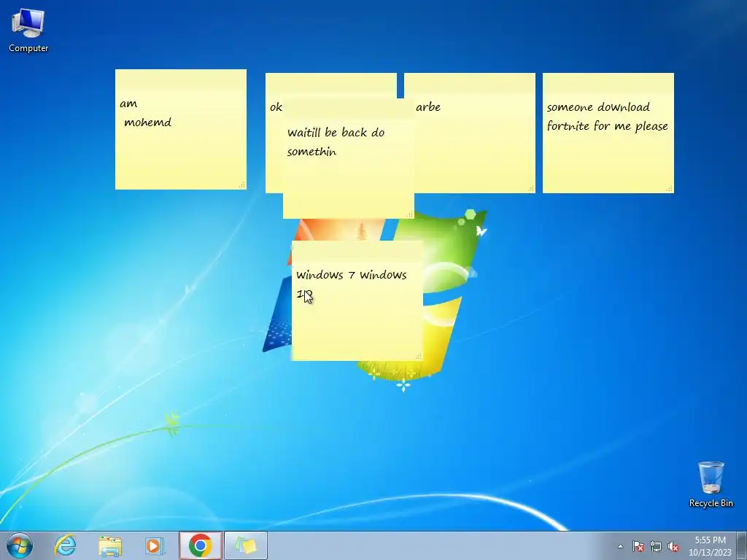The width and height of the screenshot is (747, 560).
Task: Open the Windows Start menu orb
Action: (20, 545)
